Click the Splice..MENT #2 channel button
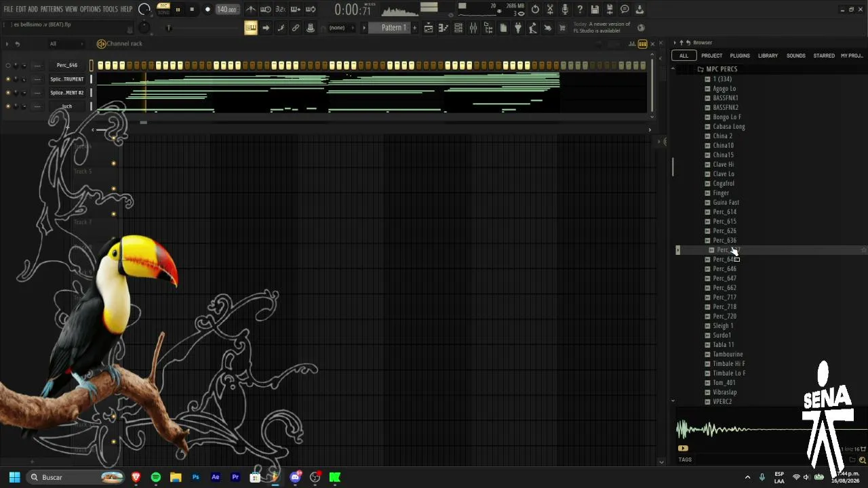Viewport: 868px width, 488px height. pyautogui.click(x=67, y=93)
